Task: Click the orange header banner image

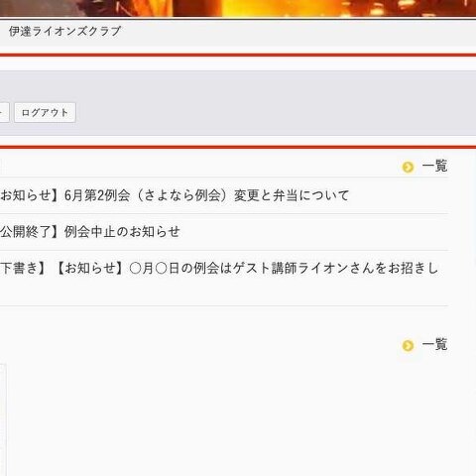Action: pos(238,8)
